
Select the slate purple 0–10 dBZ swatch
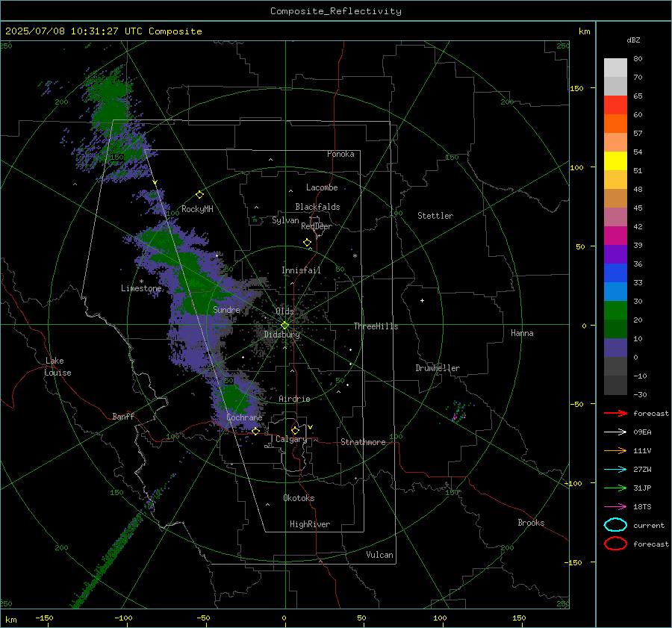point(615,348)
